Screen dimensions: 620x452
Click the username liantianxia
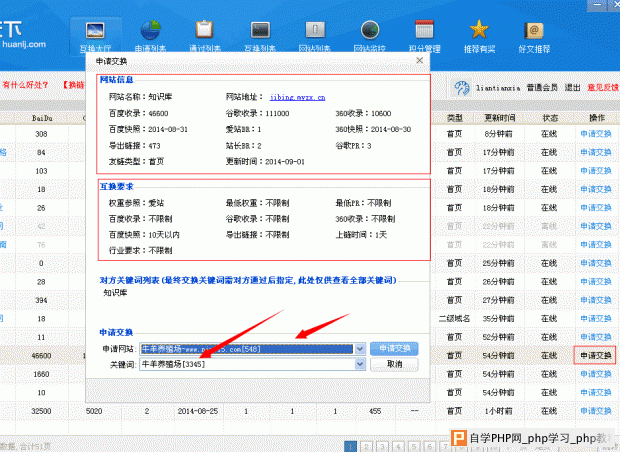coord(498,88)
